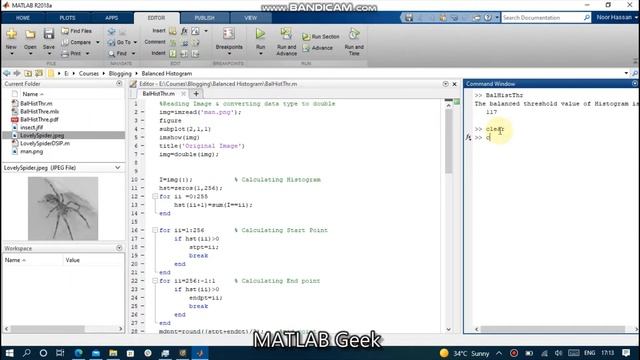Viewport: 640px width, 360px height.
Task: Click the back navigation arrow
Action: (7, 73)
